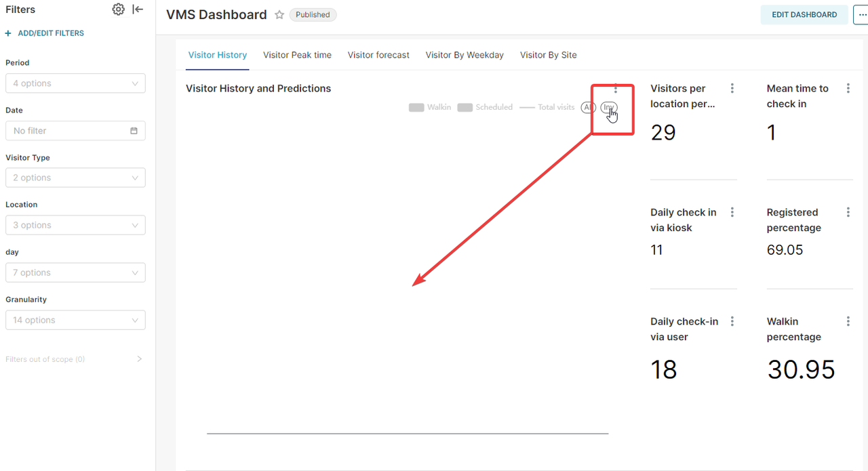Click EDIT DASHBOARD button

[x=804, y=14]
